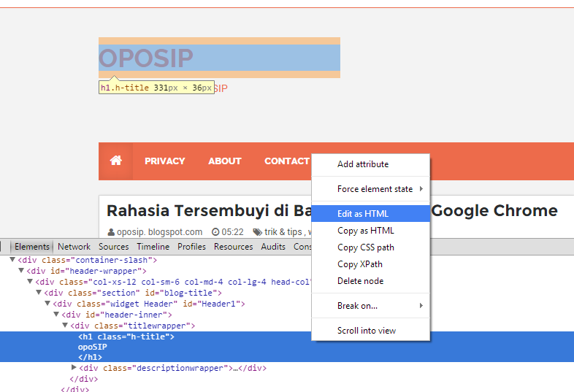The image size is (574, 392).
Task: Choose Delete node in context menu
Action: [x=370, y=281]
